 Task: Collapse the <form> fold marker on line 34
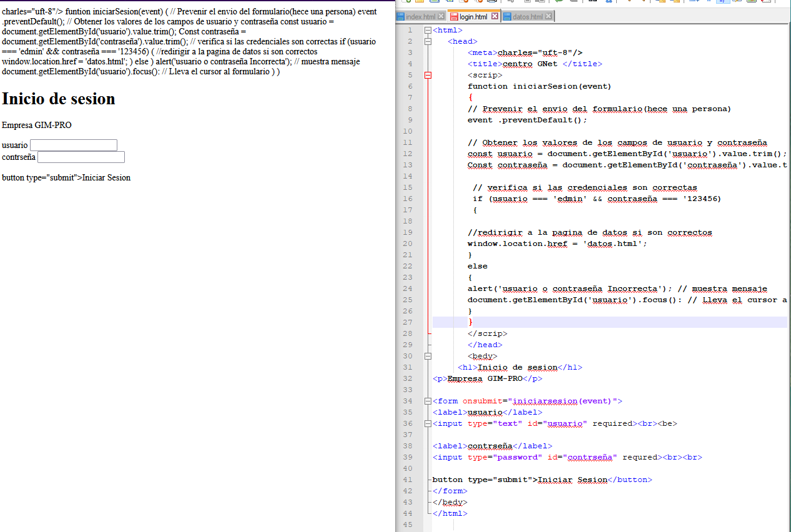tap(428, 401)
